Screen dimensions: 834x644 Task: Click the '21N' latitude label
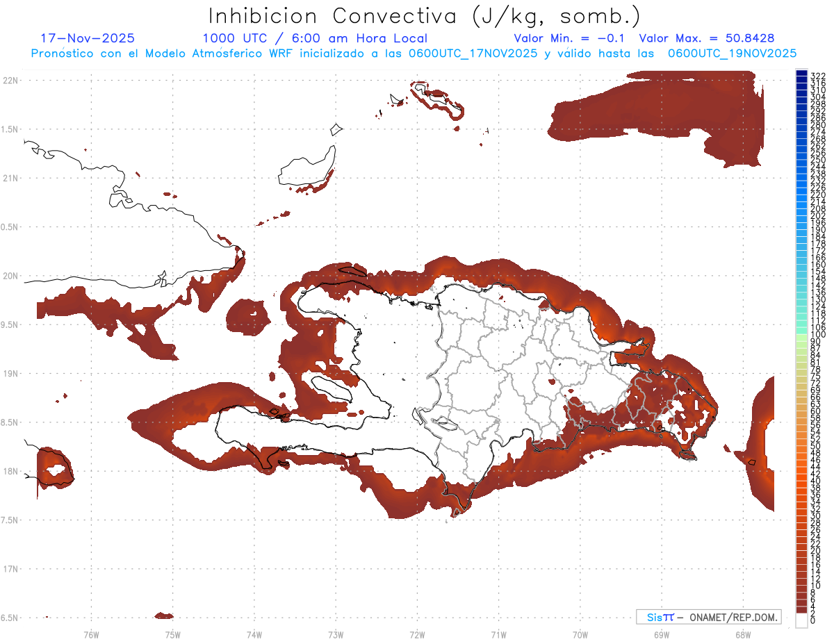[10, 179]
